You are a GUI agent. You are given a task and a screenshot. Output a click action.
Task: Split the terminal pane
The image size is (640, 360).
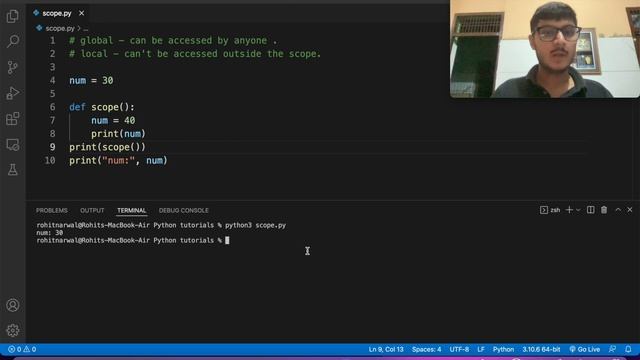[x=591, y=210]
